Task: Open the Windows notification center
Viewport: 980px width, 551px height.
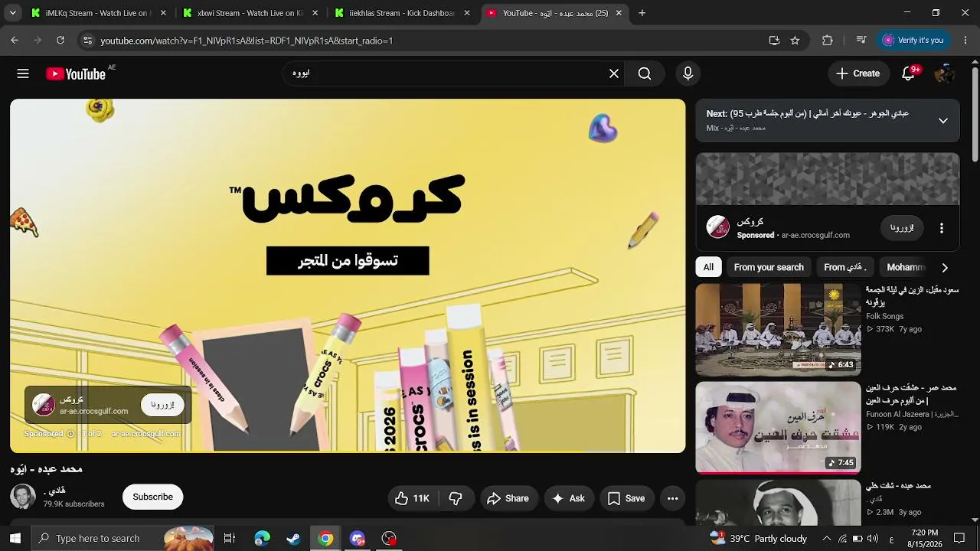Action: click(959, 538)
